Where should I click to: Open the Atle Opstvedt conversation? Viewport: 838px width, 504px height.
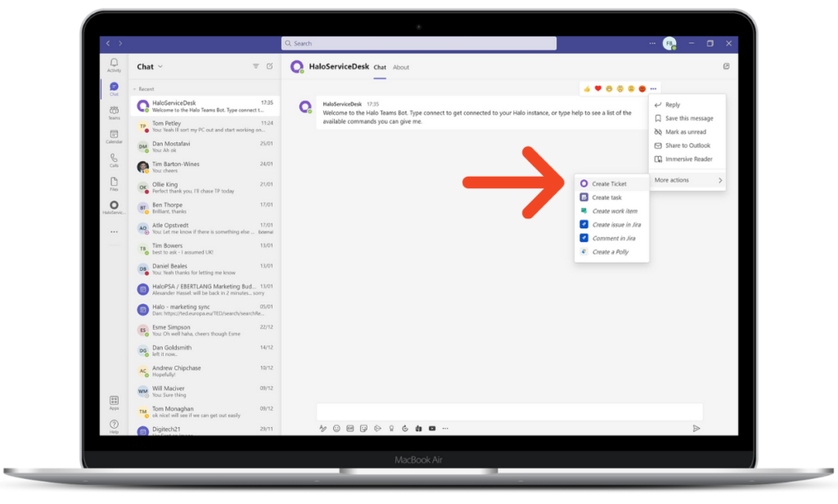(x=205, y=229)
